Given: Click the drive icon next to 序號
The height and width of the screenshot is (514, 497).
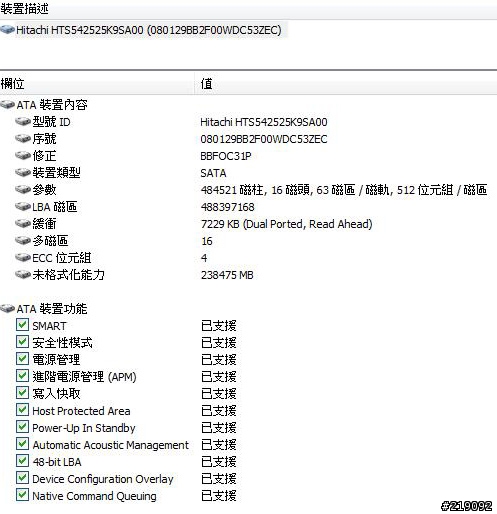Looking at the screenshot, I should (23, 139).
